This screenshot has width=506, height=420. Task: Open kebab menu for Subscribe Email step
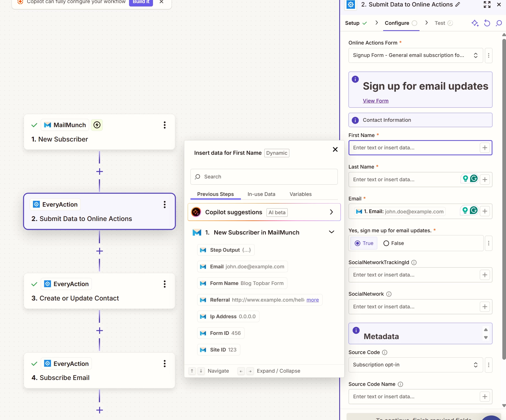[x=165, y=364]
